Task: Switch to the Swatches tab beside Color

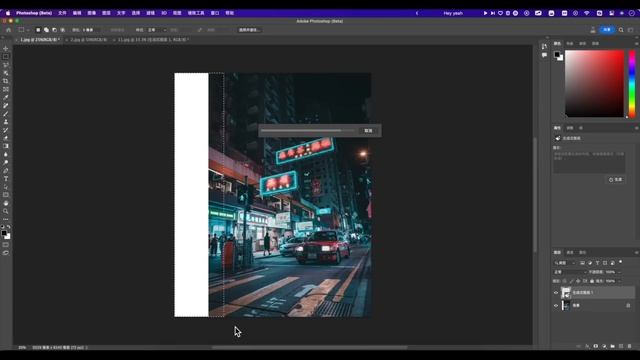Action: pos(570,43)
